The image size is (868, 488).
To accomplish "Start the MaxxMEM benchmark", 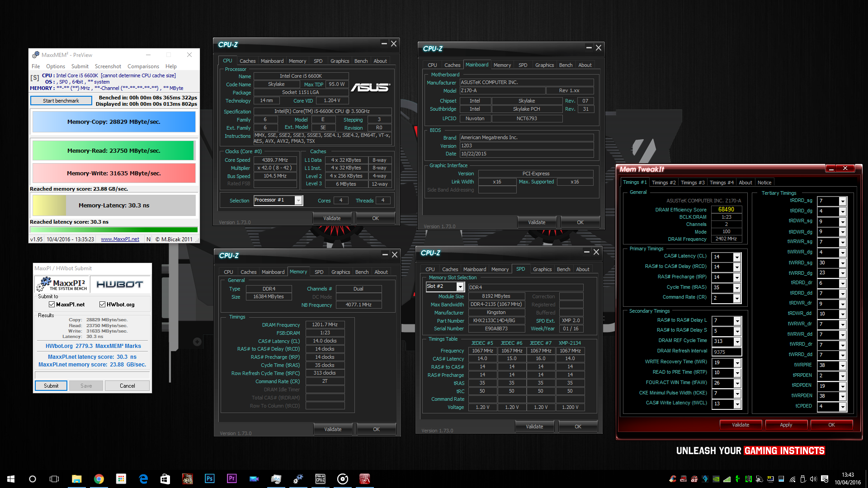I will pos(61,101).
